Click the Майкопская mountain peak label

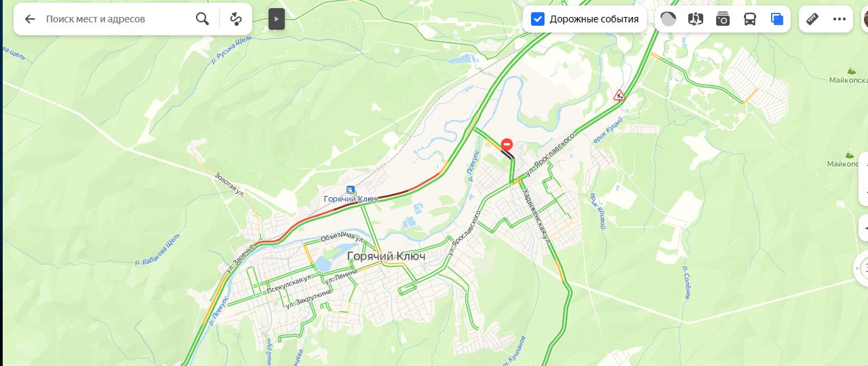click(x=848, y=80)
